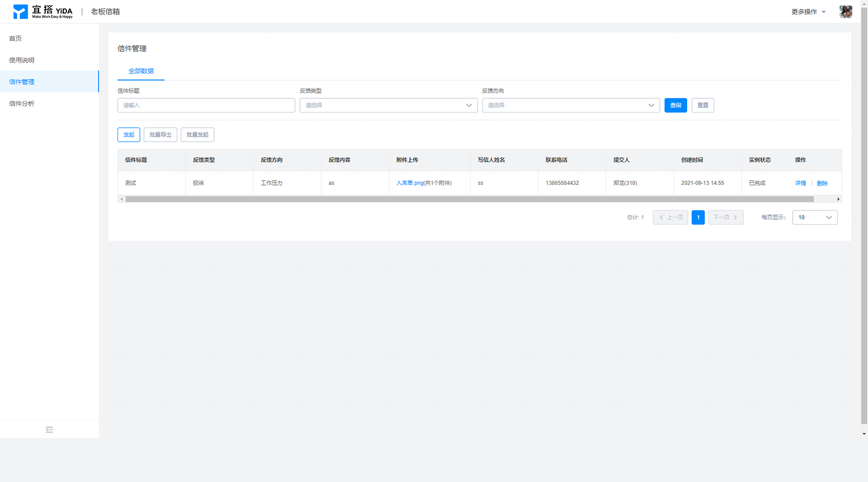
Task: Click the table scrollbar left arrow
Action: (x=121, y=199)
